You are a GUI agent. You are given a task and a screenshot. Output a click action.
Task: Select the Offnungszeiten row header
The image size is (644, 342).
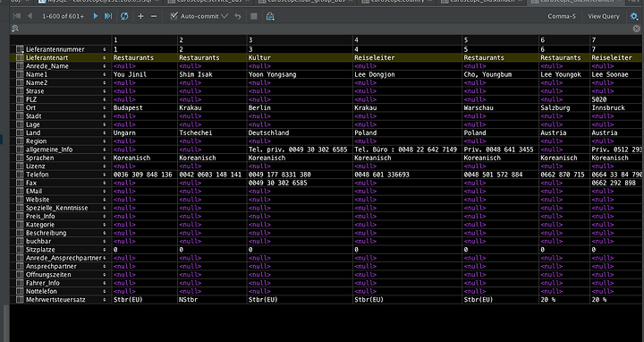(x=61, y=275)
